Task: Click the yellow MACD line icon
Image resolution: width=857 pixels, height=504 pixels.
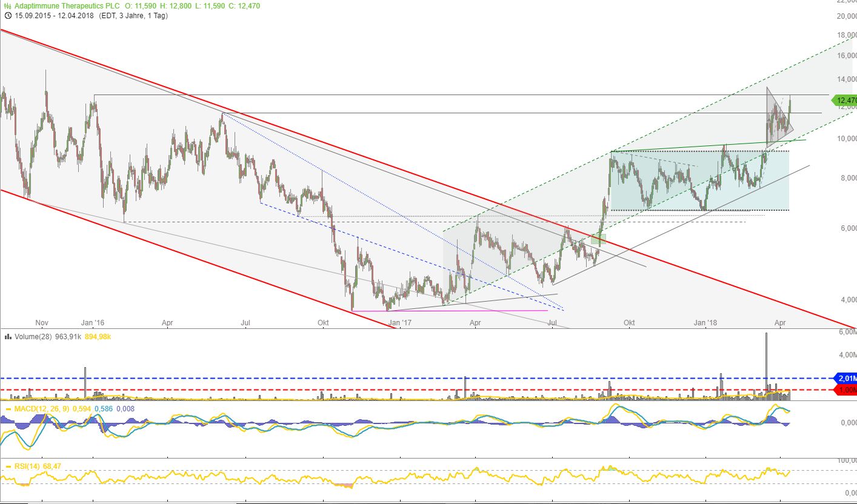Action: coord(8,409)
